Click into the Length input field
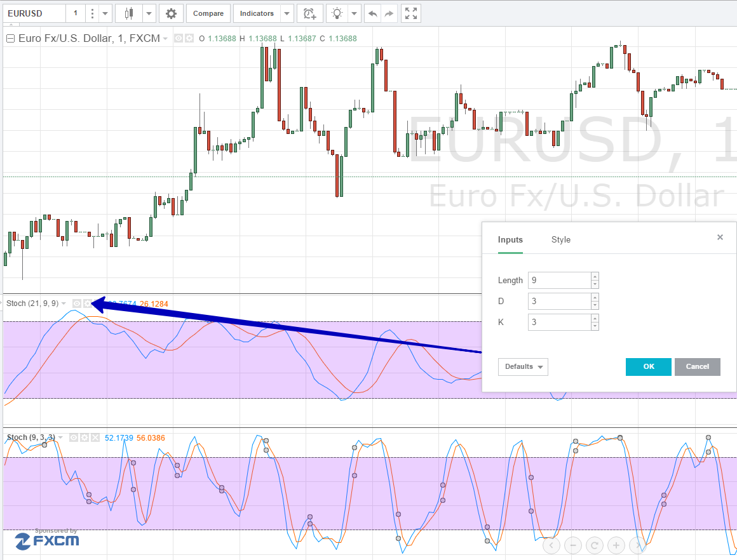737x560 pixels. pos(560,281)
